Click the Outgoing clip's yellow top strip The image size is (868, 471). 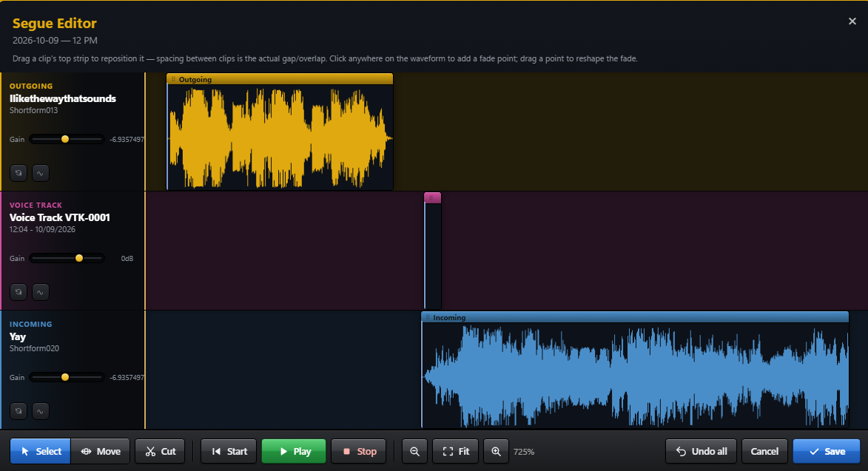point(280,79)
